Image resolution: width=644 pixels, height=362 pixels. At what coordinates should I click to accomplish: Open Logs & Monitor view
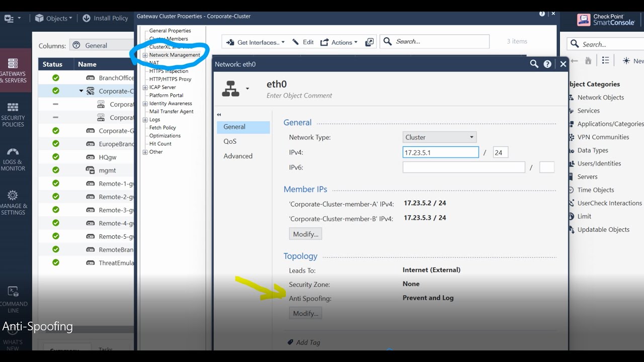click(x=14, y=159)
